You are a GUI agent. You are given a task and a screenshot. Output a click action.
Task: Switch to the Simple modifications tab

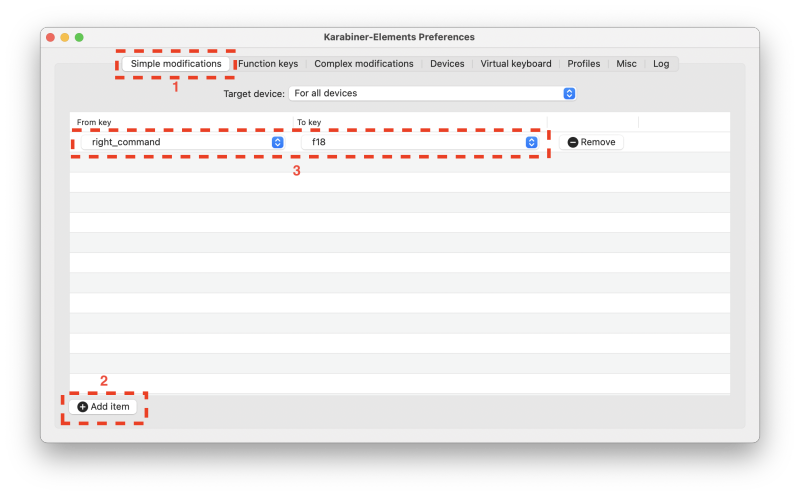(176, 64)
